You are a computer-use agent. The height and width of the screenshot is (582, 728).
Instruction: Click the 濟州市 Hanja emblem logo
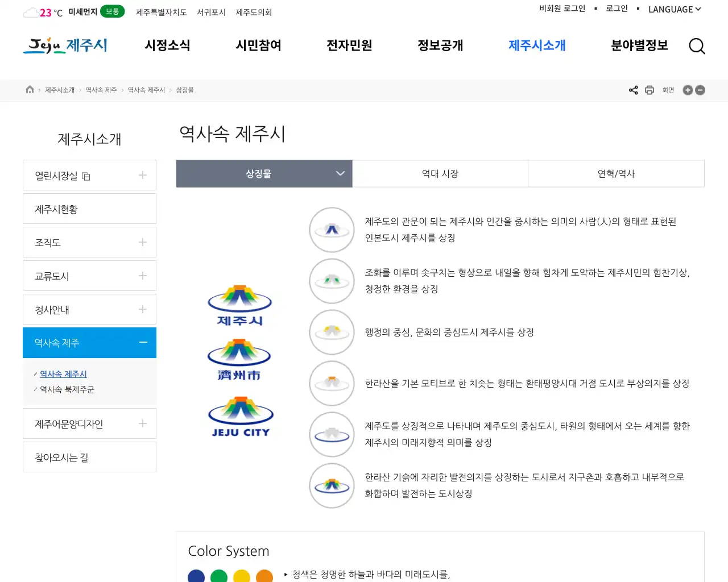(x=239, y=360)
